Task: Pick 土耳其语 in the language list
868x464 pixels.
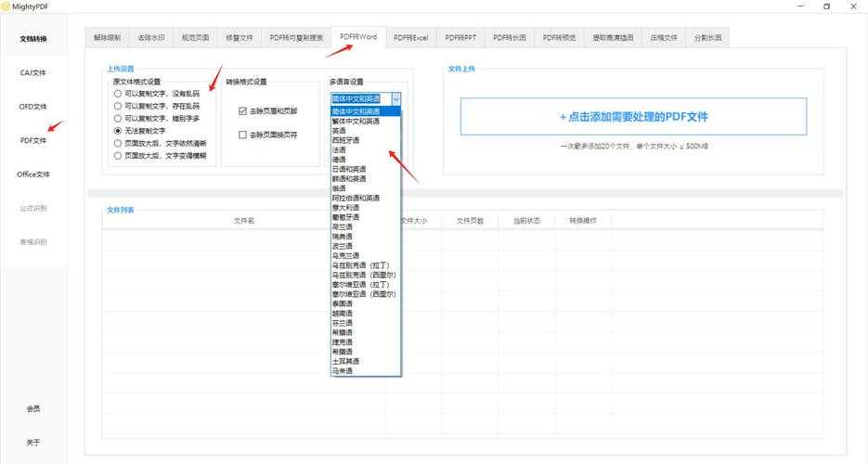Action: point(366,361)
